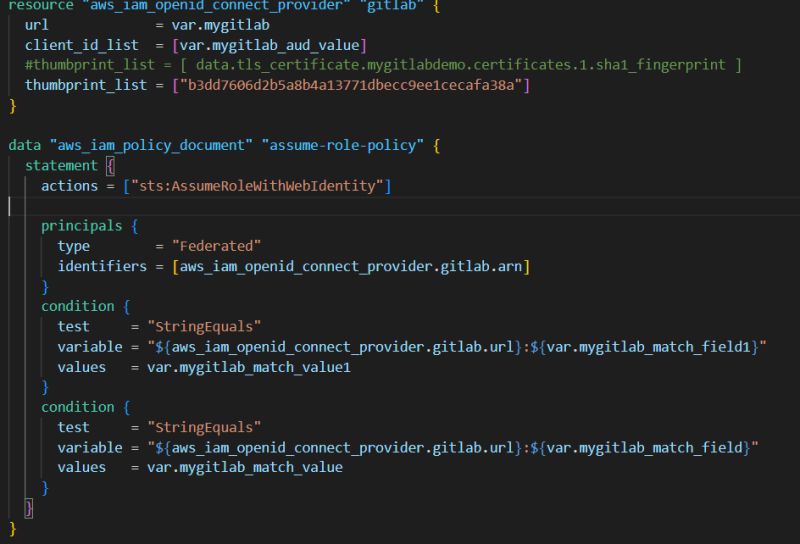
Task: Click the highlighted closing bracket of statement
Action: [x=29, y=508]
